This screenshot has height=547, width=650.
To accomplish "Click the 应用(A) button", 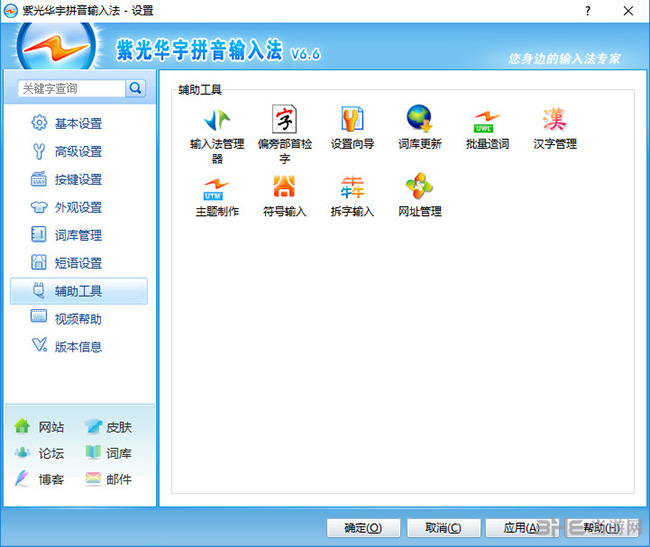I will [522, 528].
